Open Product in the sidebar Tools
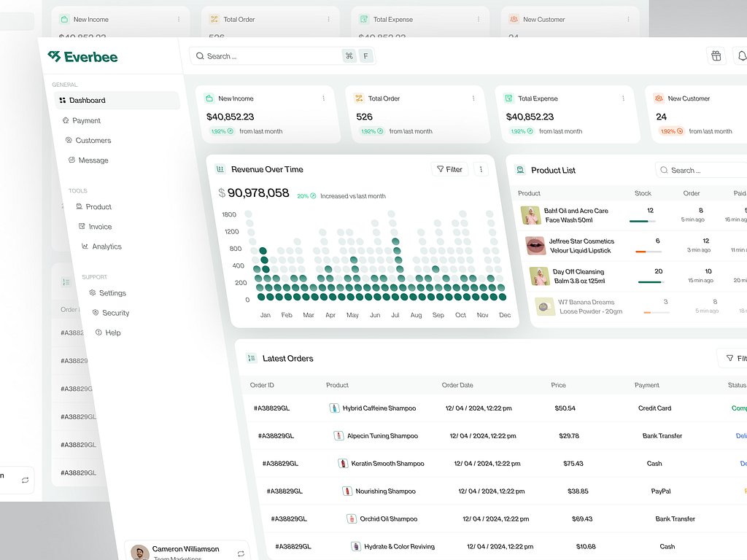747x560 pixels. pyautogui.click(x=94, y=206)
